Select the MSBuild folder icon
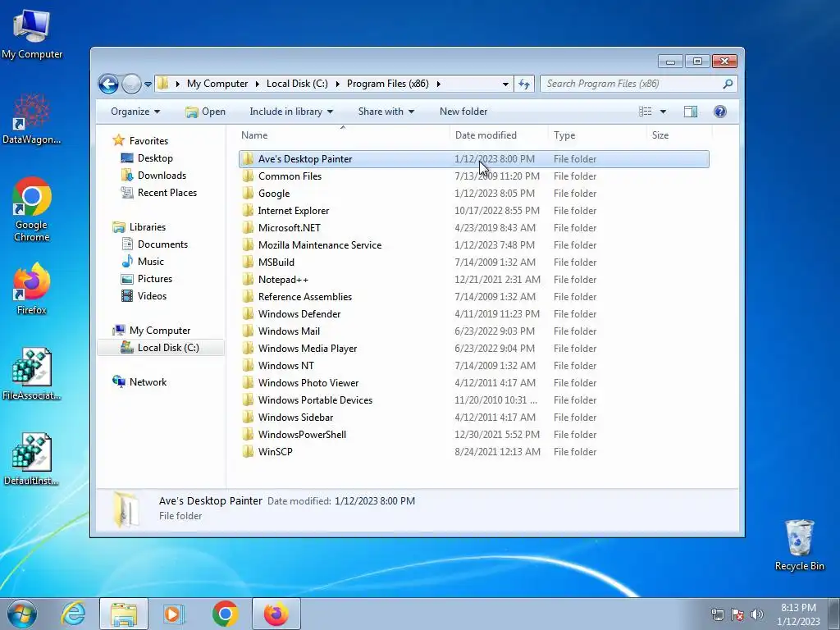The width and height of the screenshot is (840, 630). (248, 262)
